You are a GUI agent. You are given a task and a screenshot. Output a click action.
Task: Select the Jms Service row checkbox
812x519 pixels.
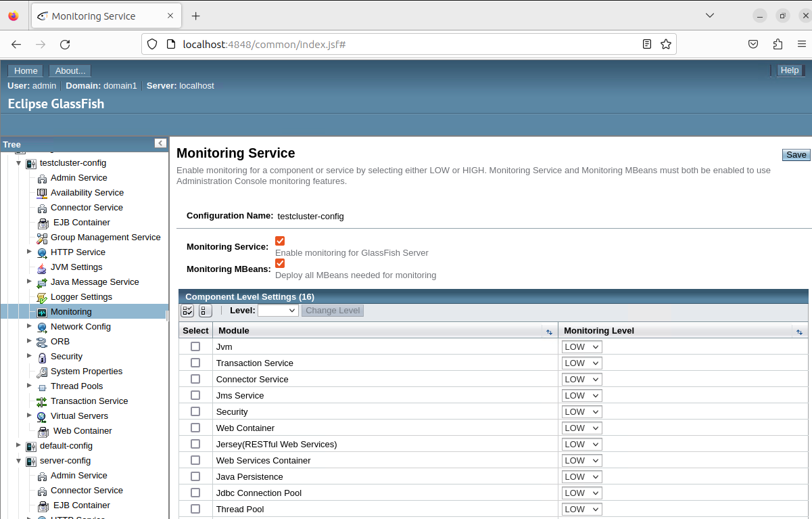pyautogui.click(x=195, y=395)
